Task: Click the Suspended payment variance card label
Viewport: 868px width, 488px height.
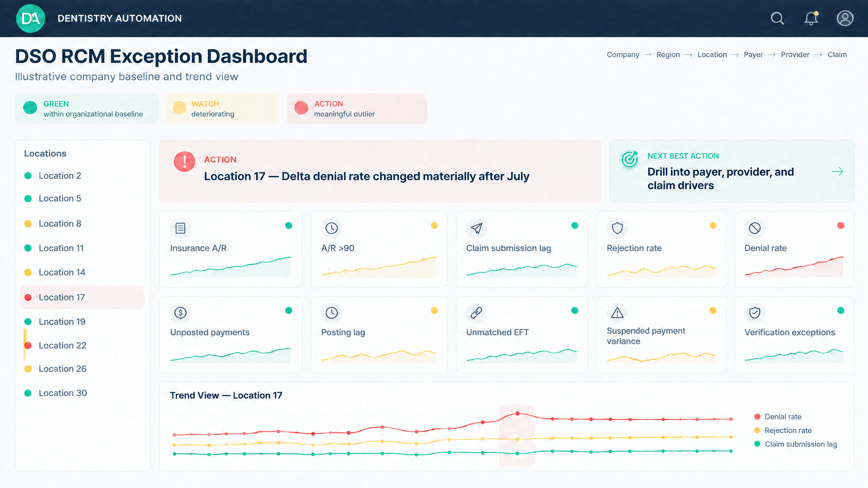Action: 646,336
